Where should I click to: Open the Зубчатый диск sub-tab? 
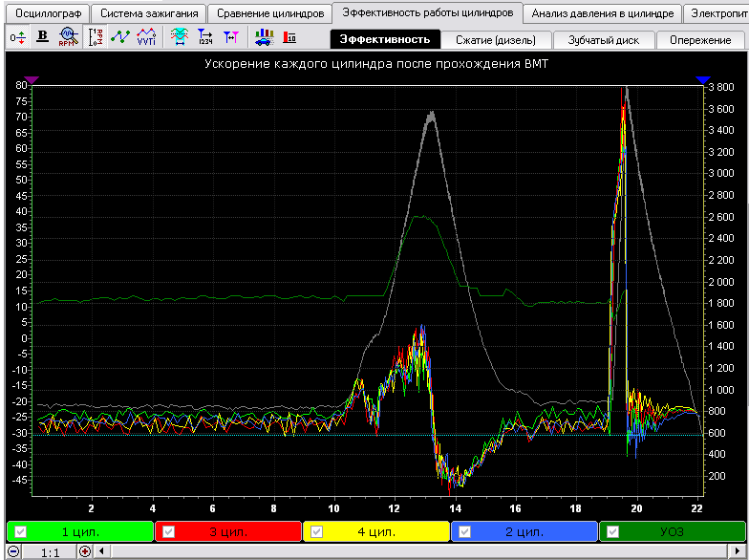pyautogui.click(x=604, y=40)
